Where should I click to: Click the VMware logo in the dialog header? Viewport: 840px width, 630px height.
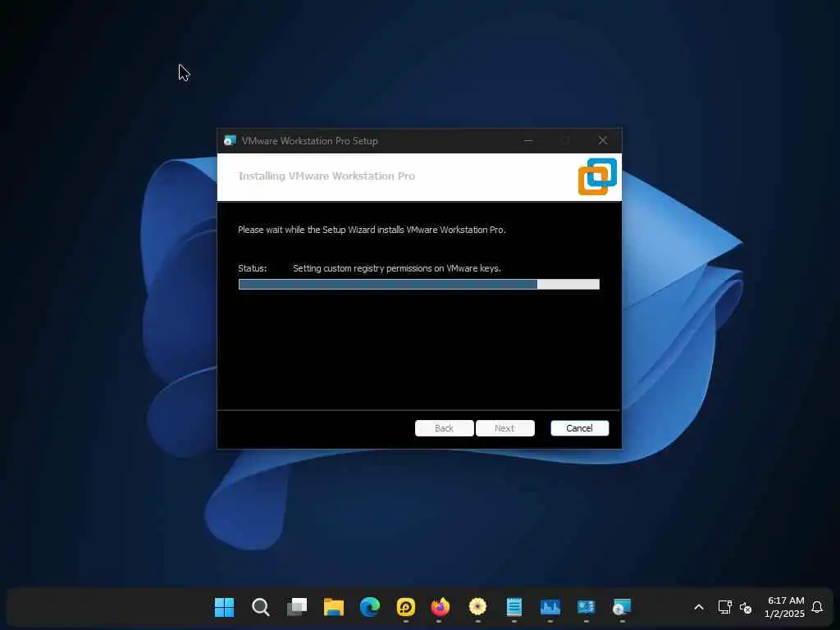(597, 177)
